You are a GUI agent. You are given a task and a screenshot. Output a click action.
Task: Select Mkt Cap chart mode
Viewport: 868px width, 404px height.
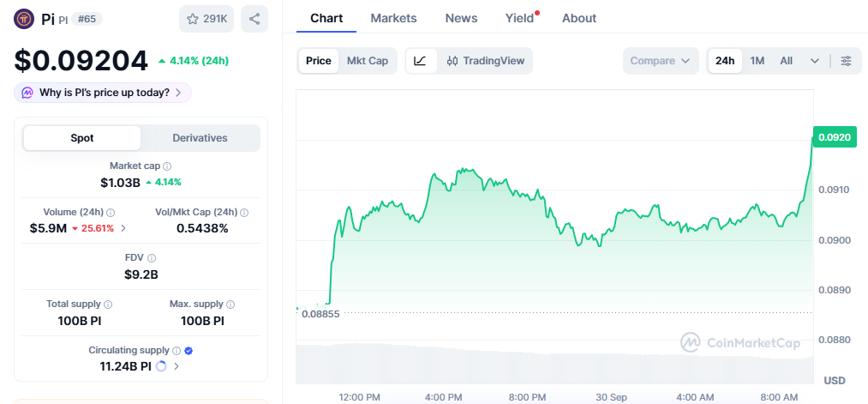tap(368, 61)
